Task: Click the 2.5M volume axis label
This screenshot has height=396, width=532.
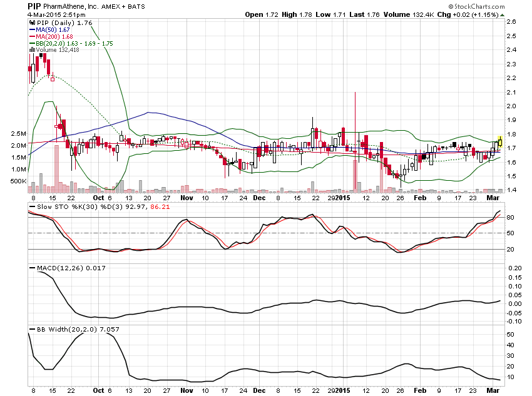Action: (x=18, y=134)
